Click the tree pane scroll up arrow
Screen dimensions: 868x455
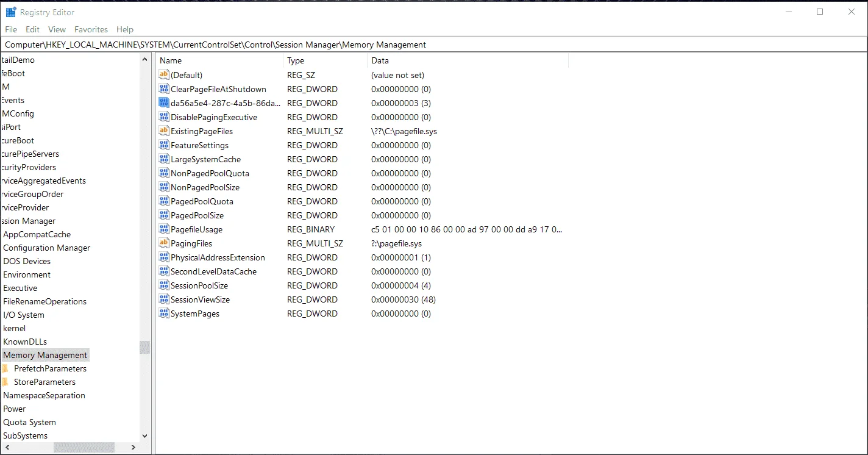coord(144,59)
